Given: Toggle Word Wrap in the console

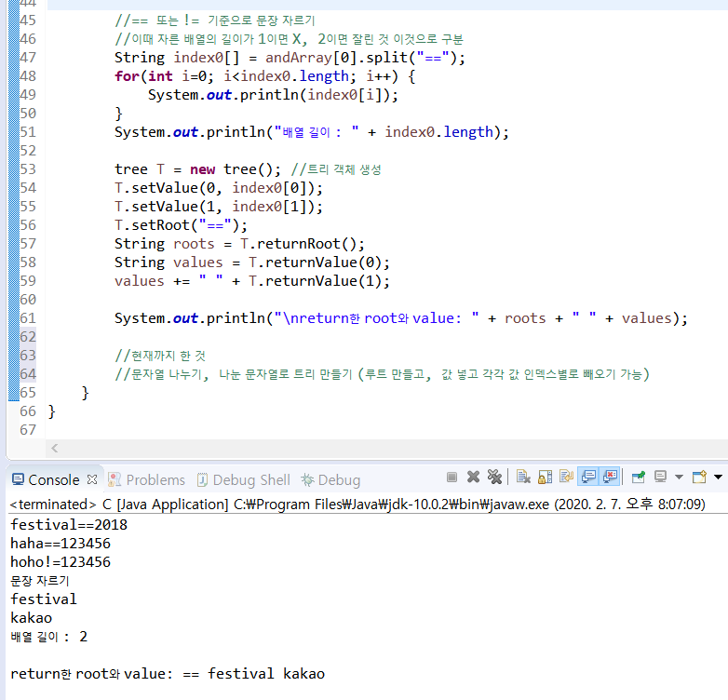Looking at the screenshot, I should (x=566, y=478).
